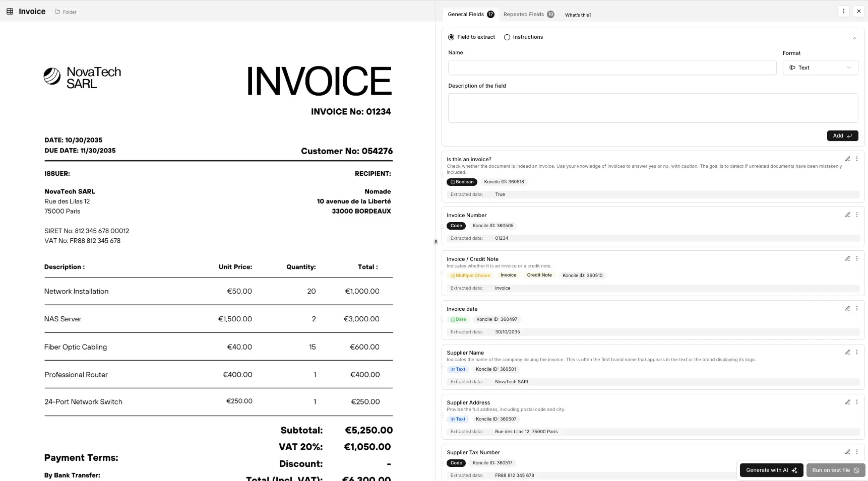Open more options for 'Is this an invoice?'
868x481 pixels.
point(857,159)
